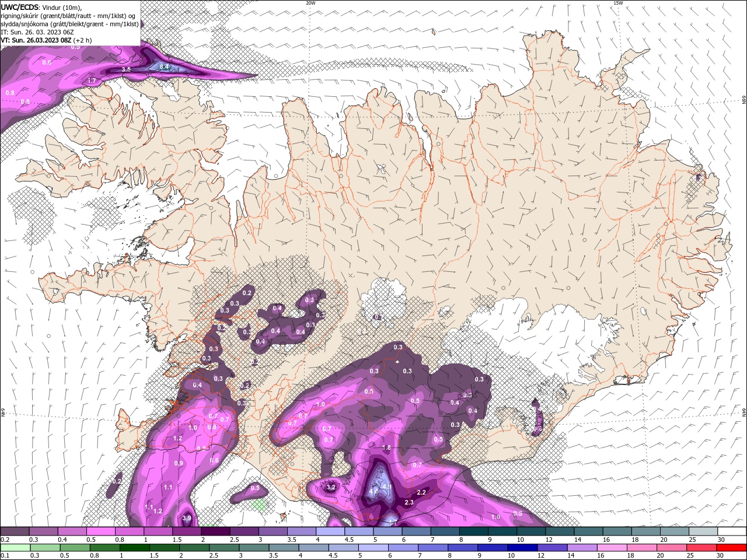Screen dimensions: 747x560
Task: Click the 0.1 label in the bottom legend row
Action: 5,556
